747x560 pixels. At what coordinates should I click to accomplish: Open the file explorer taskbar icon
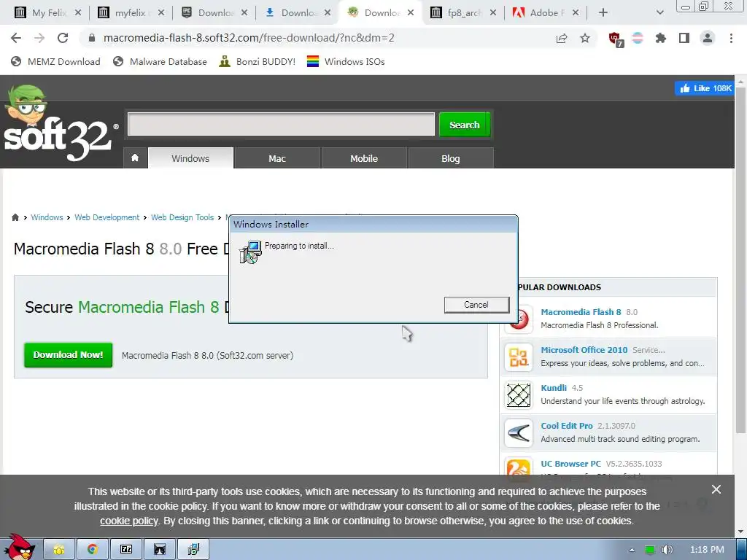click(59, 550)
